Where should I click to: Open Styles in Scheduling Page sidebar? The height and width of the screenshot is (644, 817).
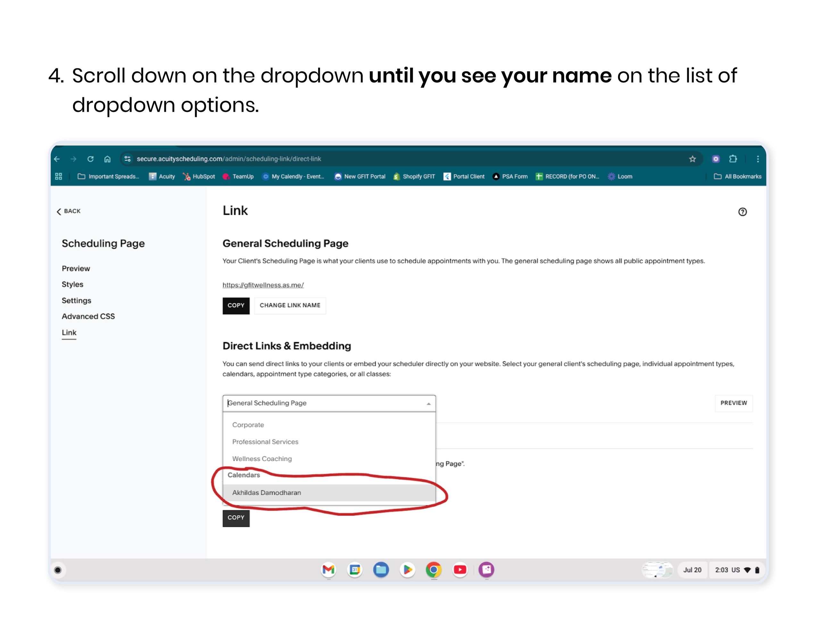click(72, 284)
